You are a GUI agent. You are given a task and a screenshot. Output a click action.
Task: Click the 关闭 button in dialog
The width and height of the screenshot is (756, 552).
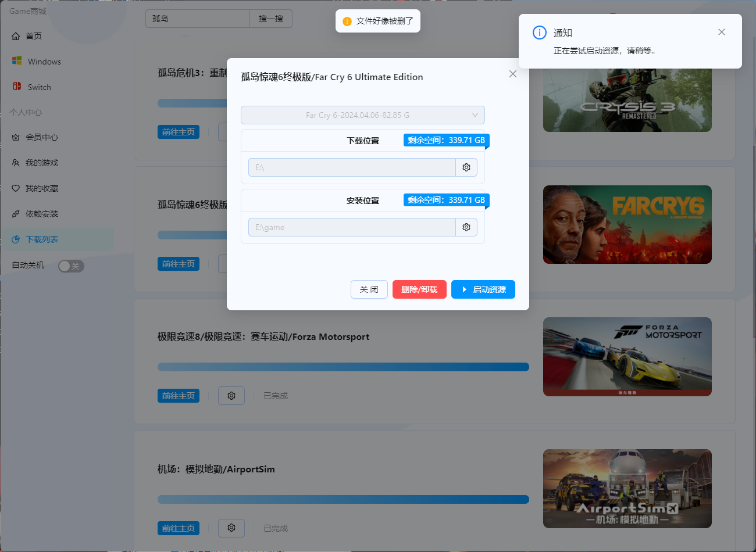click(x=369, y=289)
